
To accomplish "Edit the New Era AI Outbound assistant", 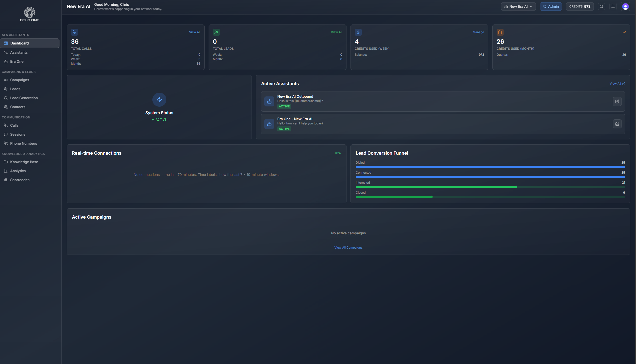I will 617,101.
